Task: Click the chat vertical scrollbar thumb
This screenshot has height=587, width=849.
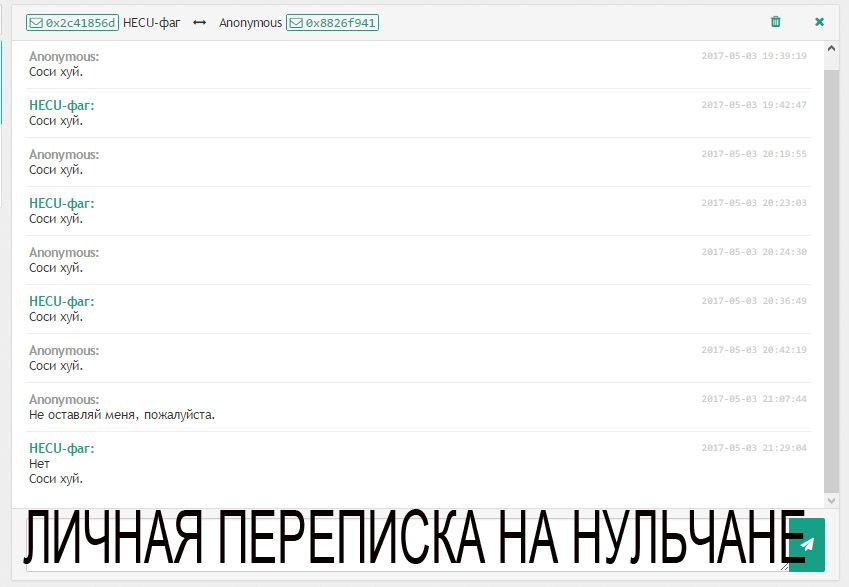Action: 831,282
